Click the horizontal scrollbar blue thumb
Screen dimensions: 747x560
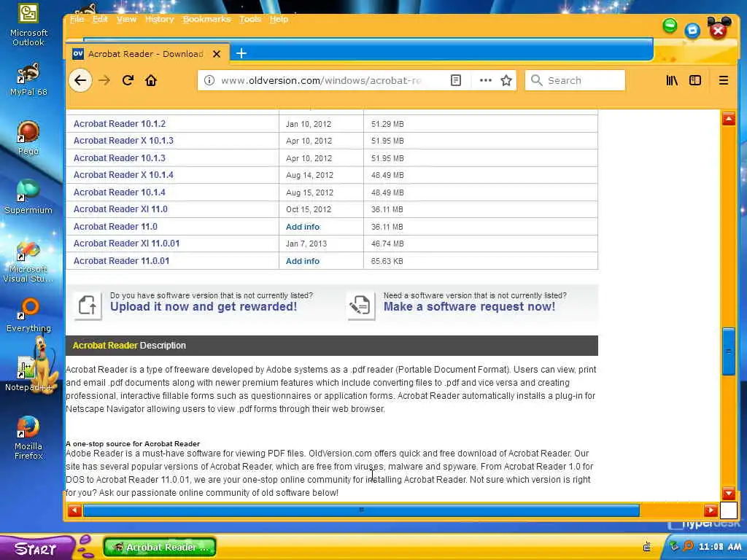(361, 510)
